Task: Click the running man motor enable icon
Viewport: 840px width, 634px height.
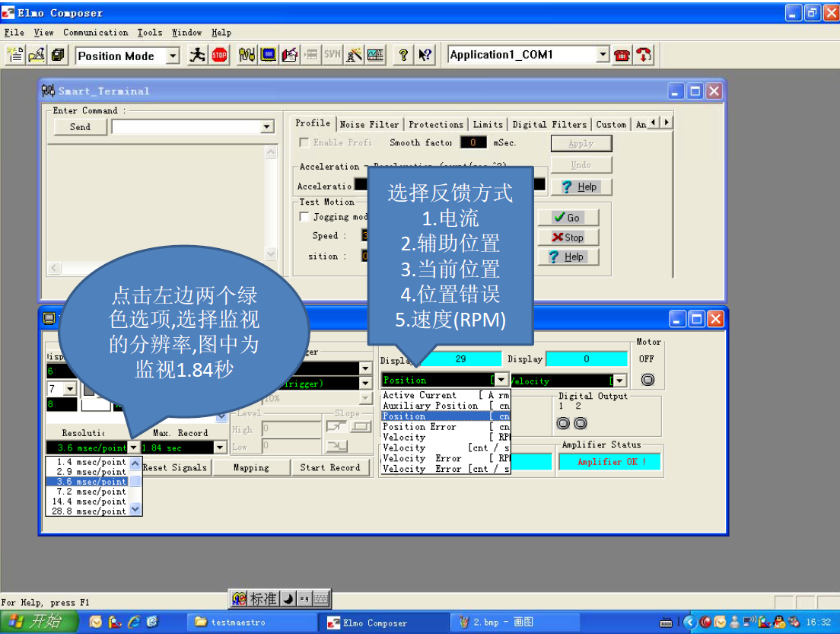Action: point(197,55)
